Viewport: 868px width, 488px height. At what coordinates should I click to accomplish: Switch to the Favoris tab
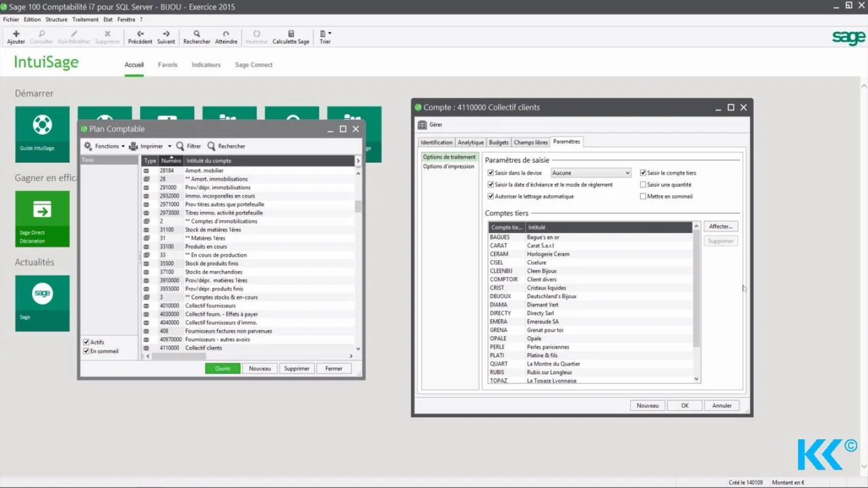click(x=167, y=65)
